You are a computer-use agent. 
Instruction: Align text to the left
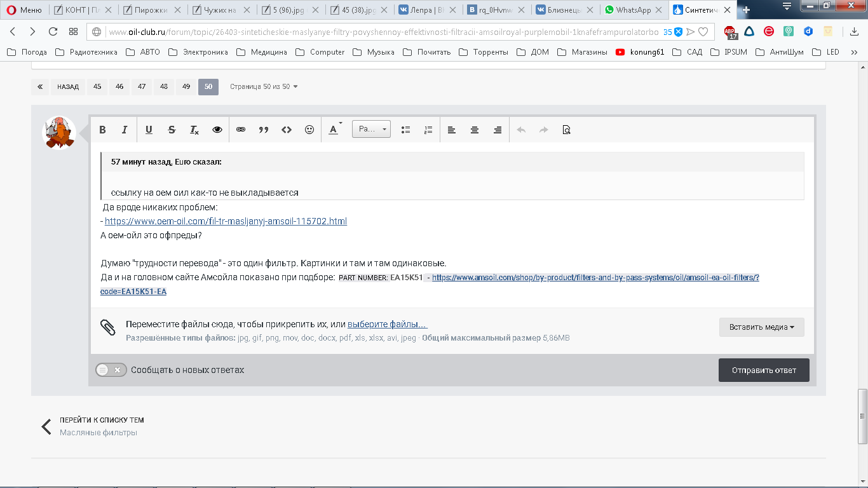[452, 130]
